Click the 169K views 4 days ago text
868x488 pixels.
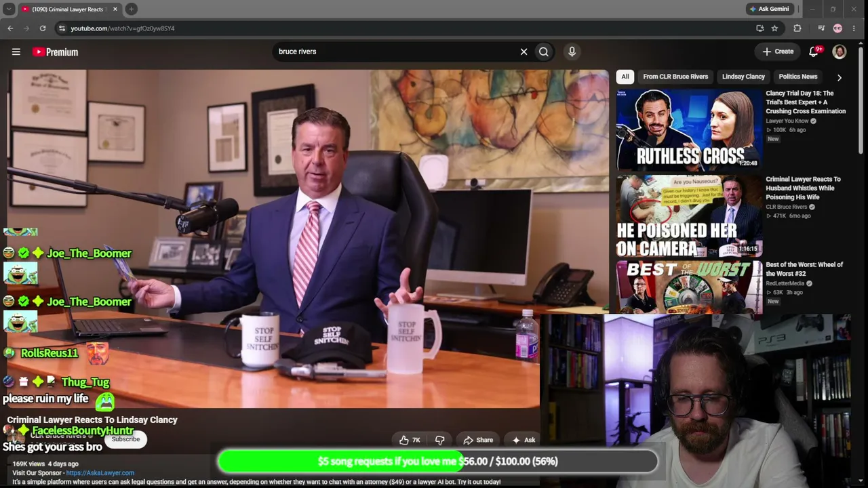45,464
